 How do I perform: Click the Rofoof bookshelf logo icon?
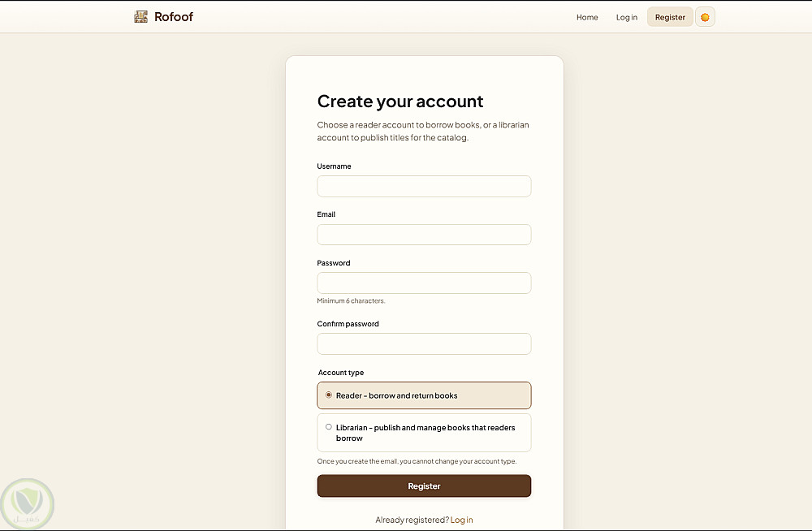coord(141,17)
